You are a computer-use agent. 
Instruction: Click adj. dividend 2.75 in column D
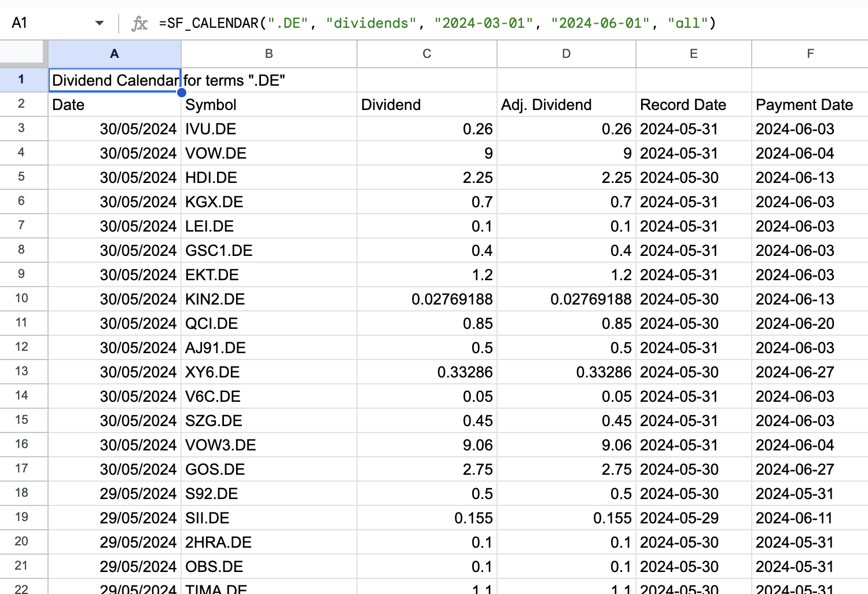[567, 470]
